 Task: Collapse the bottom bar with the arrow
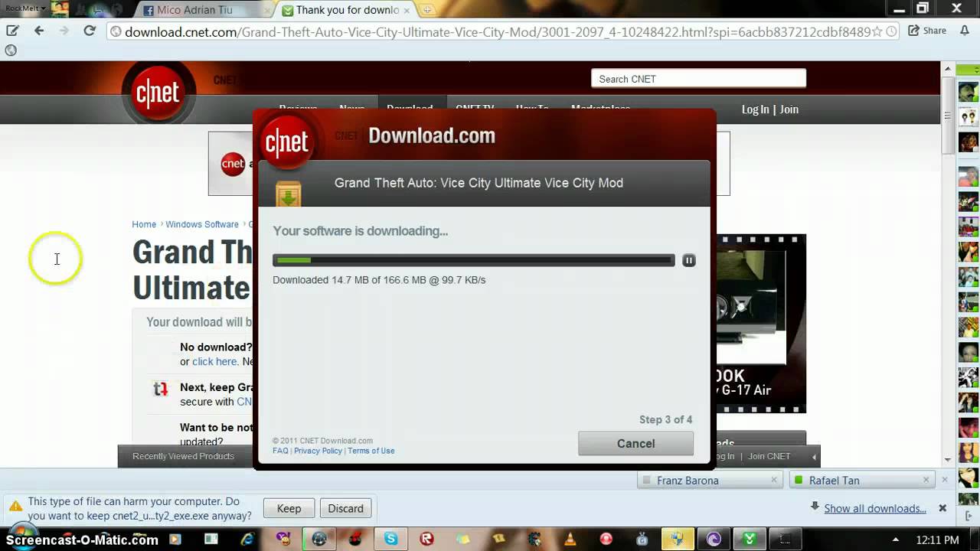(814, 457)
